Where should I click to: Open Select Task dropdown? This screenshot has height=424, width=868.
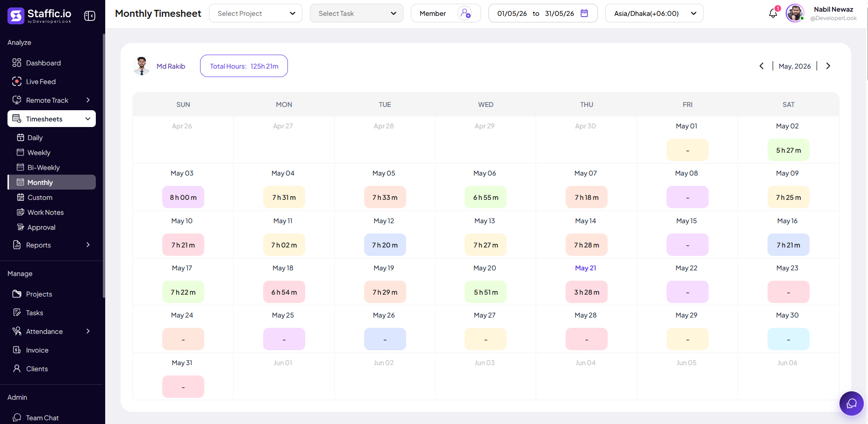[357, 13]
